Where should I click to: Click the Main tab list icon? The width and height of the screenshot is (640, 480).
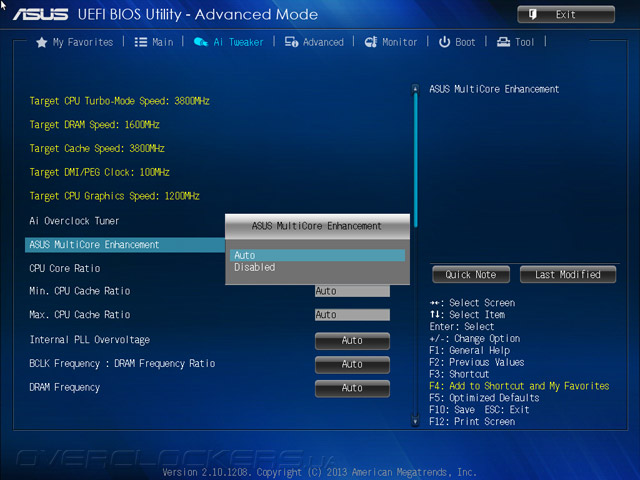(141, 42)
